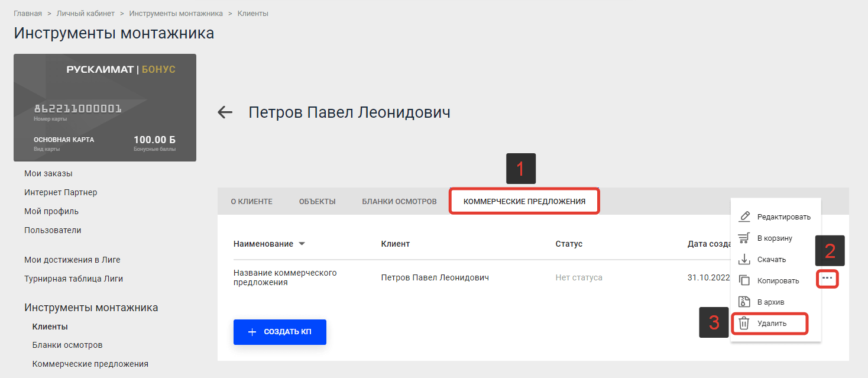The image size is (868, 378).
Task: Click the Инструменты монтажника page title
Action: coord(114,33)
